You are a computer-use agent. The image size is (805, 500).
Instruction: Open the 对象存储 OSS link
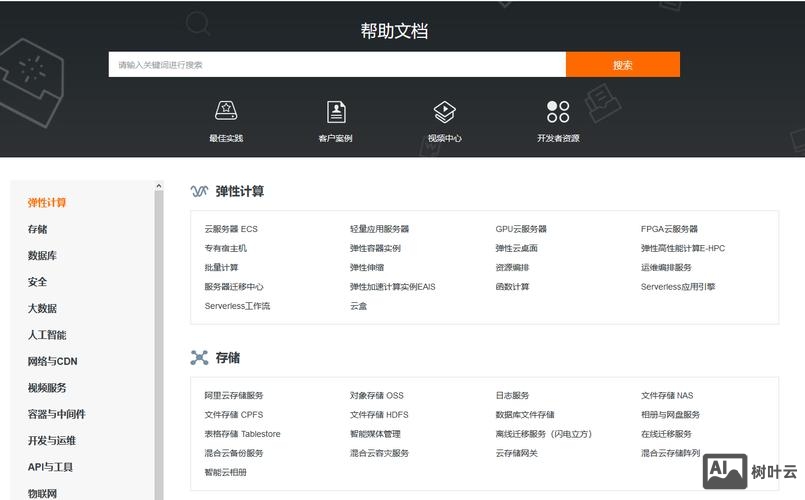tap(377, 396)
